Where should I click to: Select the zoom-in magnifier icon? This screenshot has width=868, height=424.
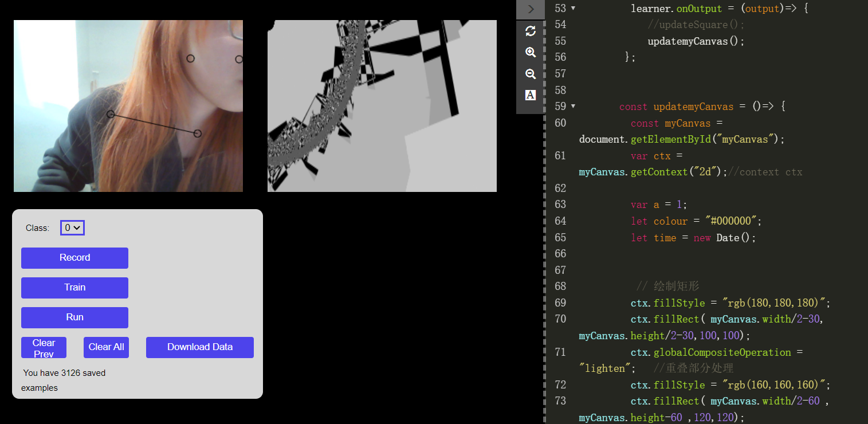click(x=530, y=52)
